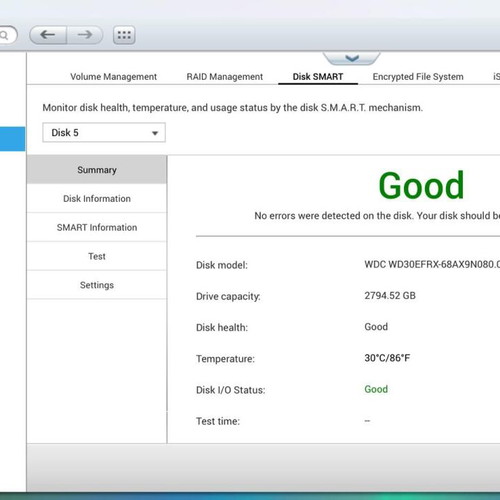Open the grid apps view icon
The height and width of the screenshot is (500, 500).
point(124,35)
